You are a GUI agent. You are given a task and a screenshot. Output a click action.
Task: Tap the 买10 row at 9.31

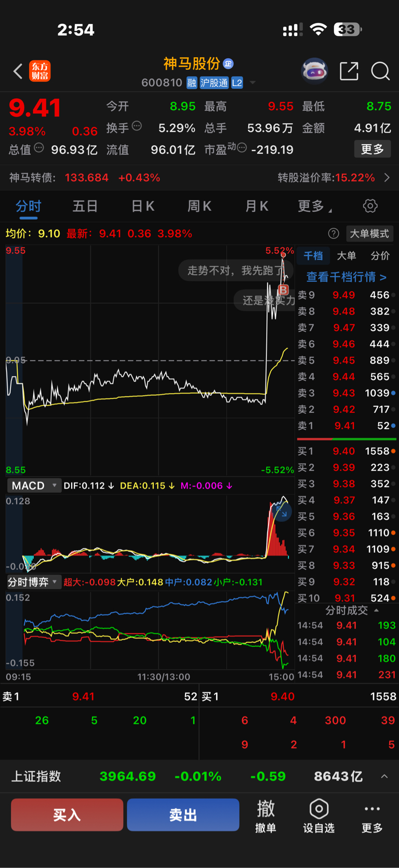click(346, 598)
